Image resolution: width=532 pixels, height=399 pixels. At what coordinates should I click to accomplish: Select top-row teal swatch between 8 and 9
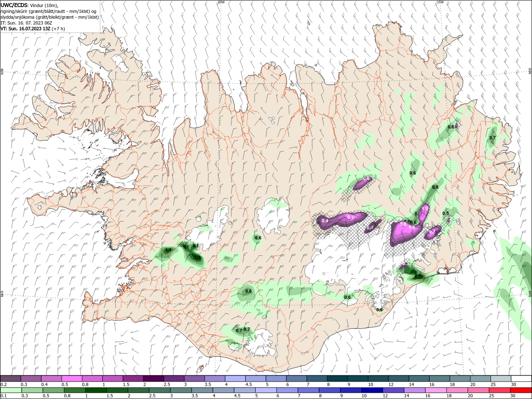click(x=337, y=379)
